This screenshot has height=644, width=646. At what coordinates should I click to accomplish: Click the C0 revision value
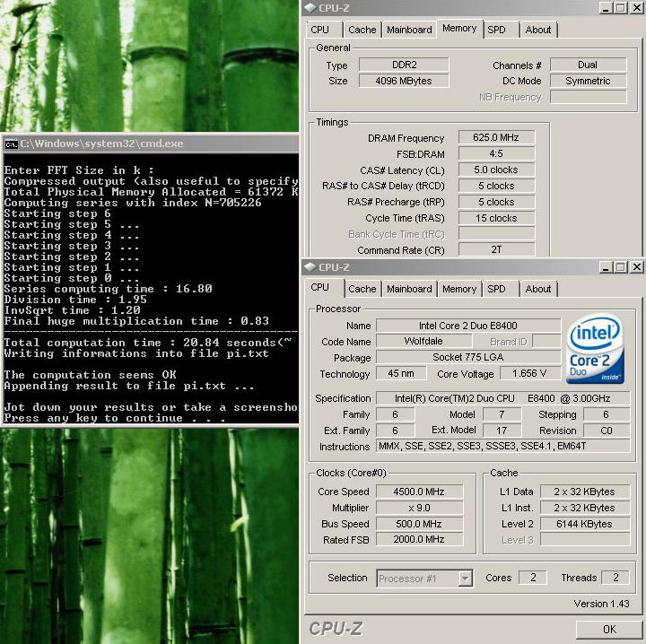(607, 431)
